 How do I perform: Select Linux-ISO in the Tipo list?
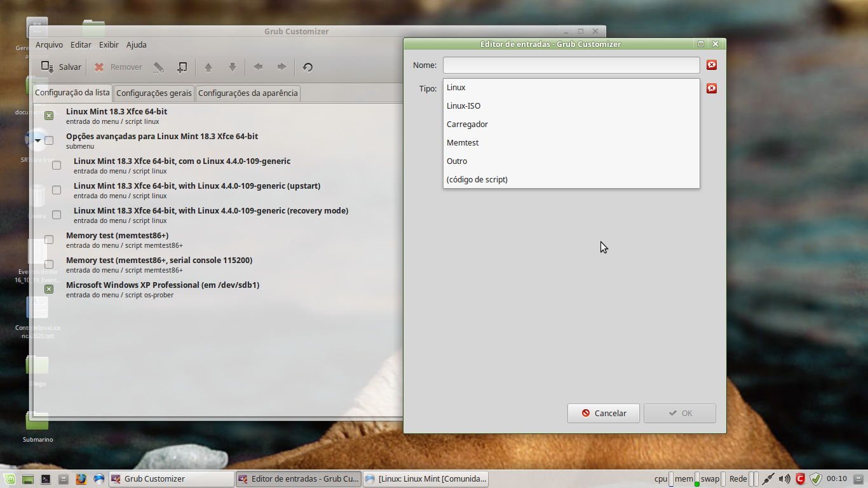tap(571, 106)
